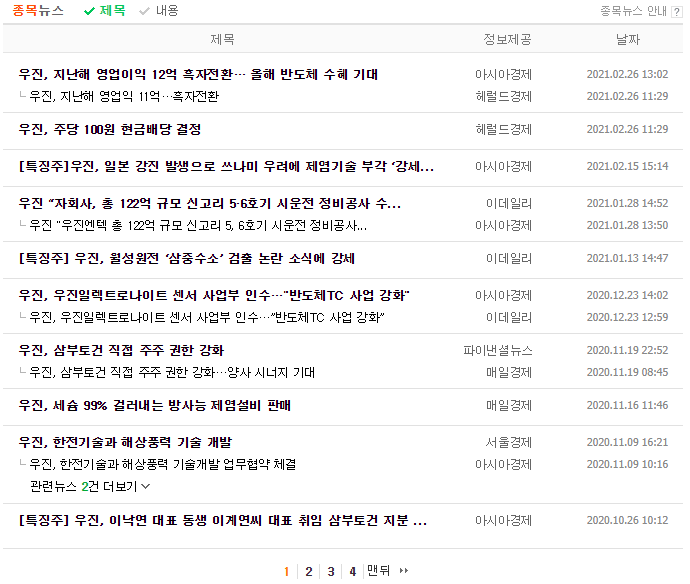Click date 2021.01.13 14:47

628,258
